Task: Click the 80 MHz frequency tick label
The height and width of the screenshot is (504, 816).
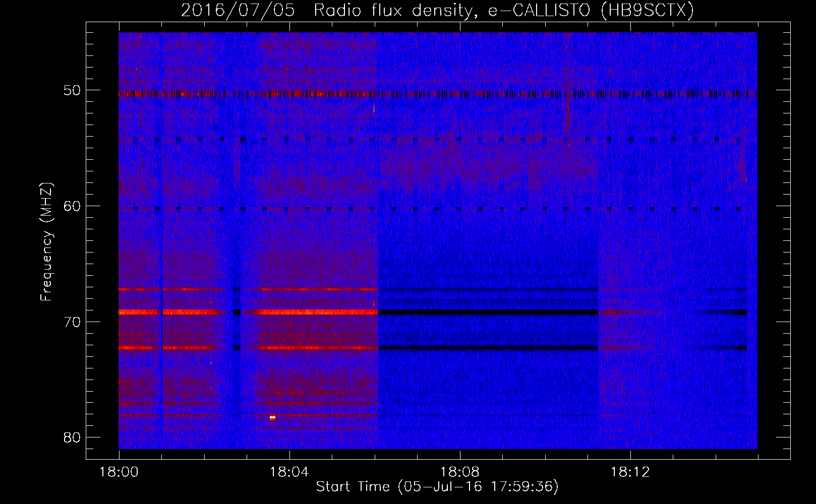Action: pyautogui.click(x=73, y=437)
